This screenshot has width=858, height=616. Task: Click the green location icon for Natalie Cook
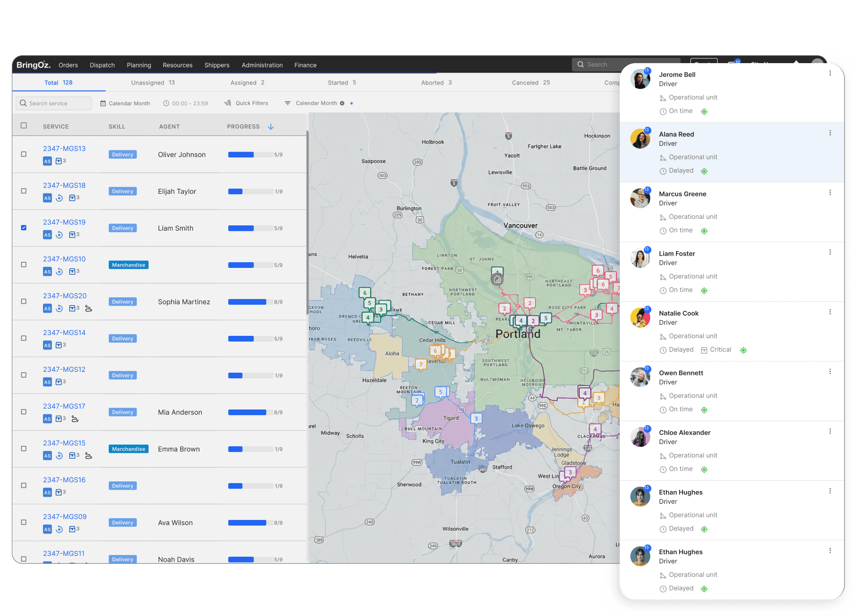pyautogui.click(x=743, y=350)
